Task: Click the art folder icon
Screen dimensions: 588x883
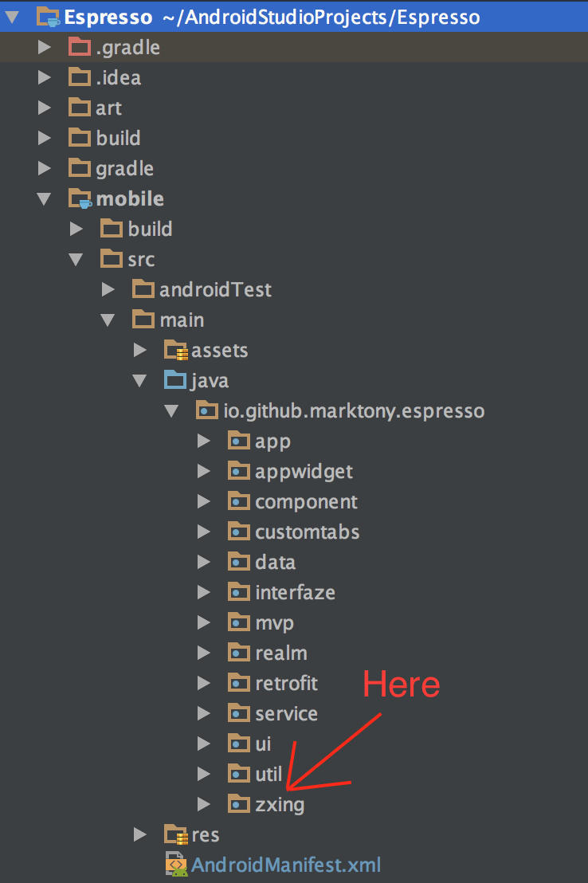Action: tap(80, 108)
